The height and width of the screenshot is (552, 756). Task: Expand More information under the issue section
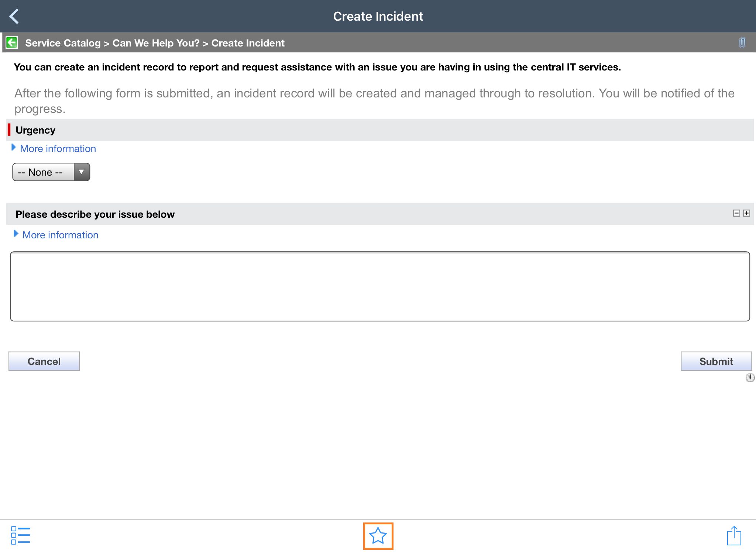tap(60, 235)
